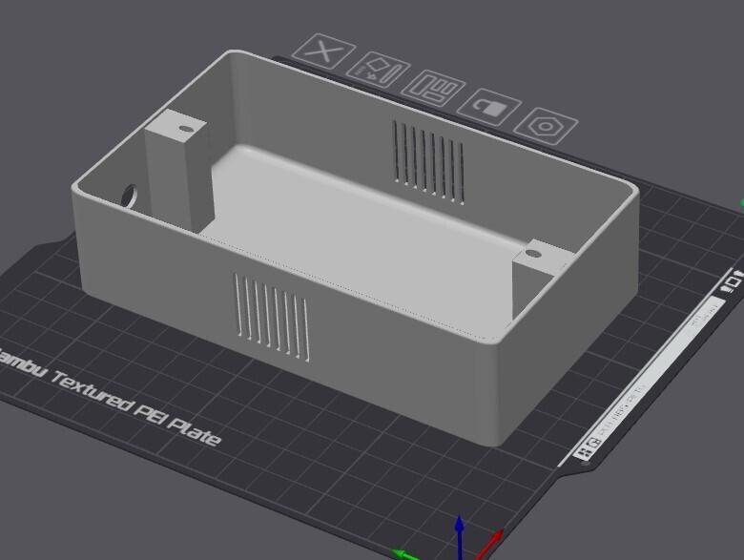Select the gray enclosure box model
Viewport: 744px width, 560px height.
(355, 248)
